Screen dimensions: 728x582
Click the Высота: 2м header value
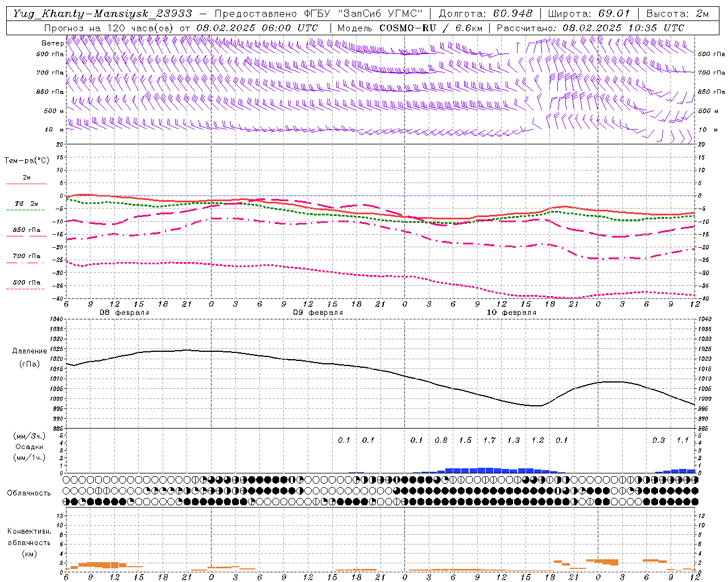[677, 14]
